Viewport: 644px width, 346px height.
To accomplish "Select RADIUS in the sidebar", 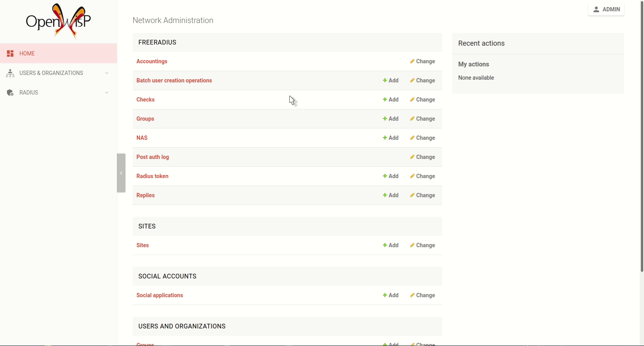I will 59,93.
